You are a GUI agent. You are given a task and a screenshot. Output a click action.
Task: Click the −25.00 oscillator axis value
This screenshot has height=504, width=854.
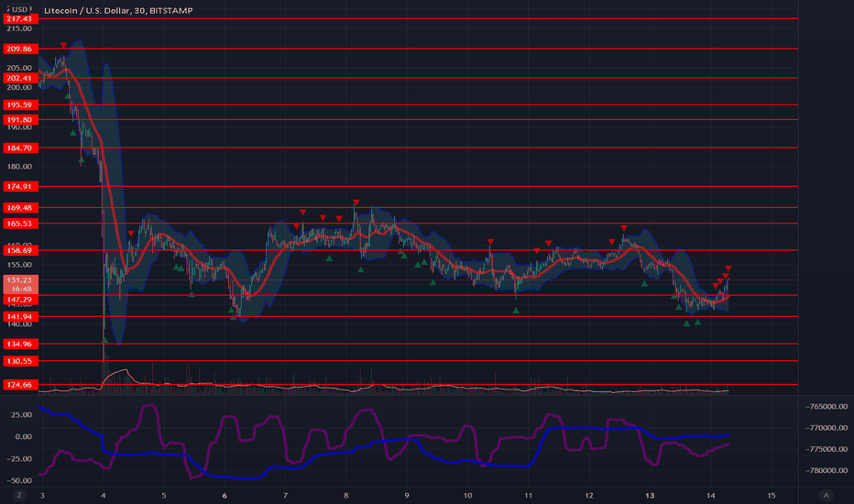[19, 459]
